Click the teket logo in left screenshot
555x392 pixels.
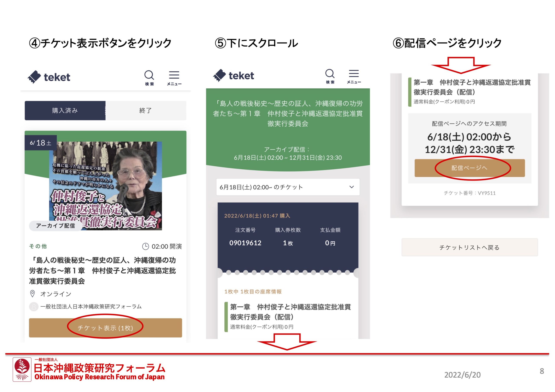49,77
